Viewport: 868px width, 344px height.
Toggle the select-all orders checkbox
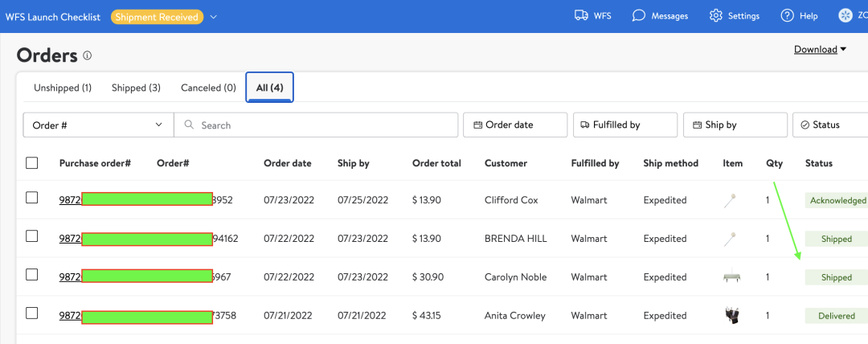(32, 163)
